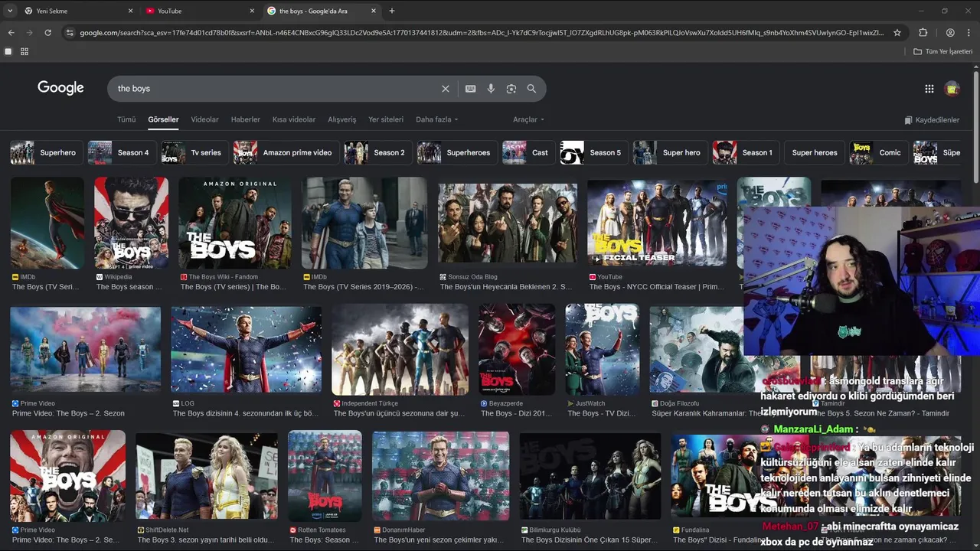Open the Wikipedia The Boys season thumbnail
The width and height of the screenshot is (980, 551).
pos(131,223)
